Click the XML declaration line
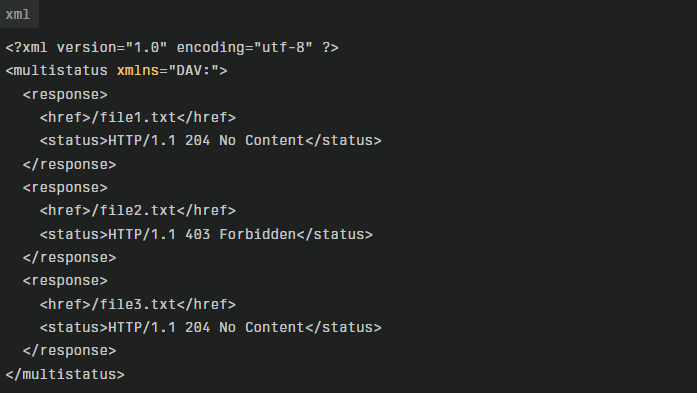The width and height of the screenshot is (697, 393). [172, 48]
